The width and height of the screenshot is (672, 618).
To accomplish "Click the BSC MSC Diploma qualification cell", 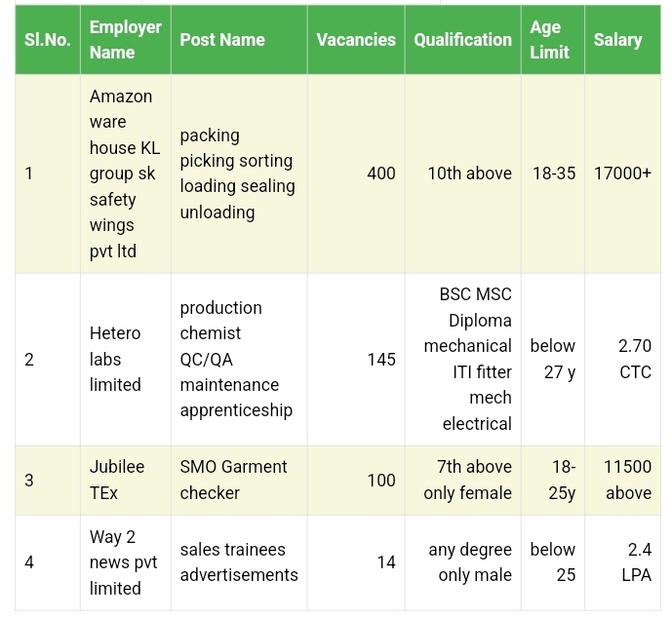I will pos(462,360).
